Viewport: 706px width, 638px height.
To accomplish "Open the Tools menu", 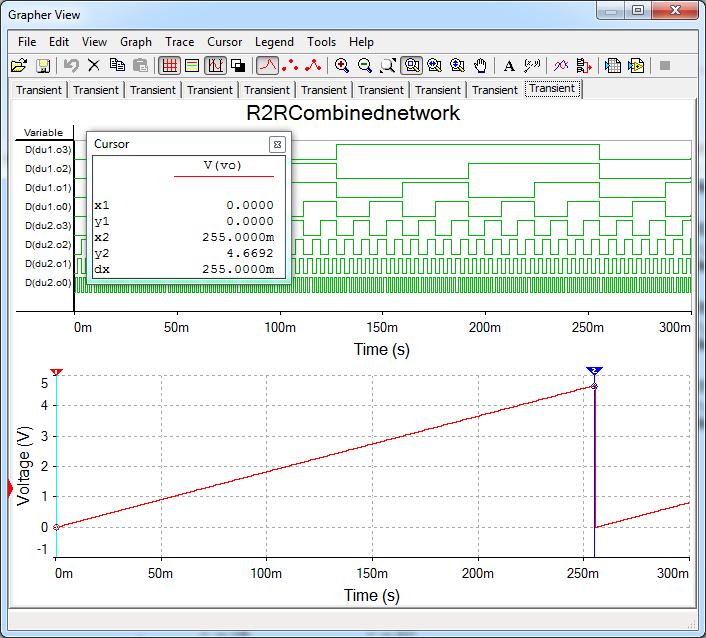I will tap(321, 42).
